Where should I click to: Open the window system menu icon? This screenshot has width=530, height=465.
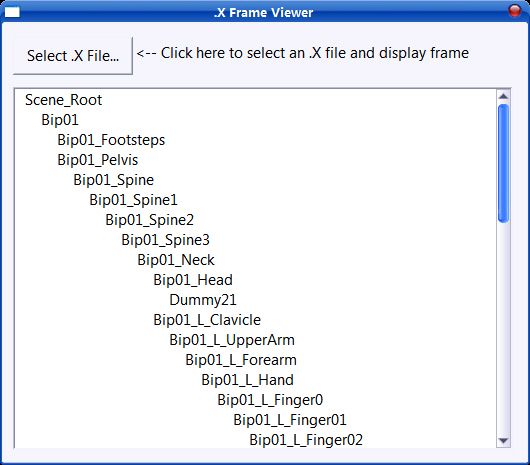click(12, 13)
